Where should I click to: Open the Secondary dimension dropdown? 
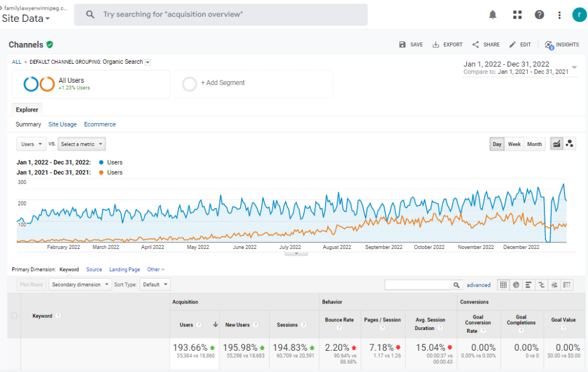(80, 285)
